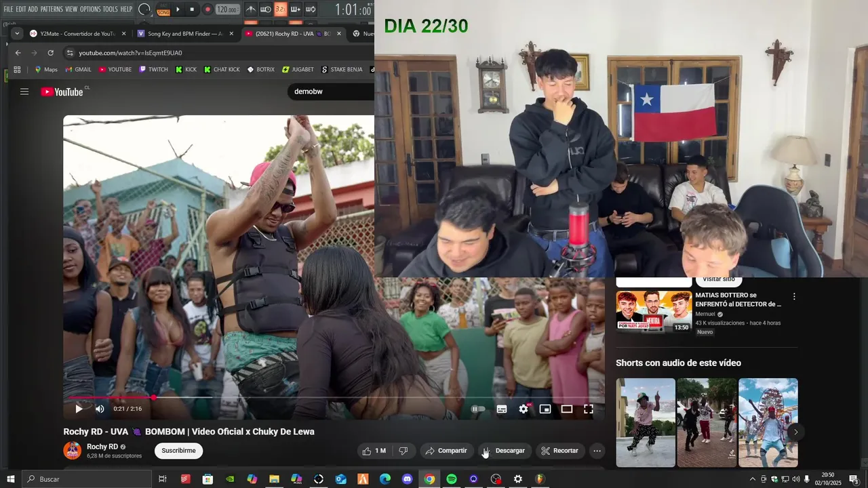Screen dimensions: 868x488
Task: Open FL Studio EDIT menu
Action: click(21, 9)
